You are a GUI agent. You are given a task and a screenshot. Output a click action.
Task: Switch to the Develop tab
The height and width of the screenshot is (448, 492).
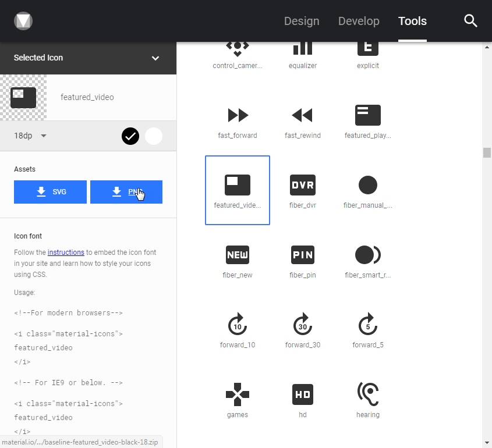pos(359,21)
